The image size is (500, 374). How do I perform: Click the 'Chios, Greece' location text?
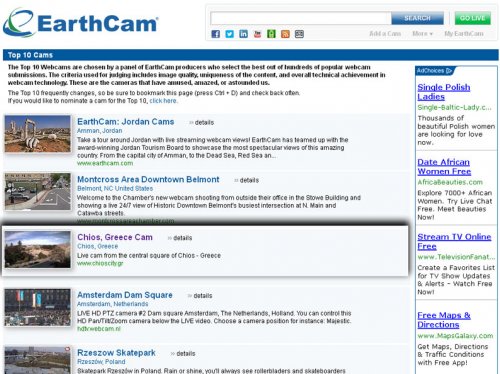(x=98, y=246)
